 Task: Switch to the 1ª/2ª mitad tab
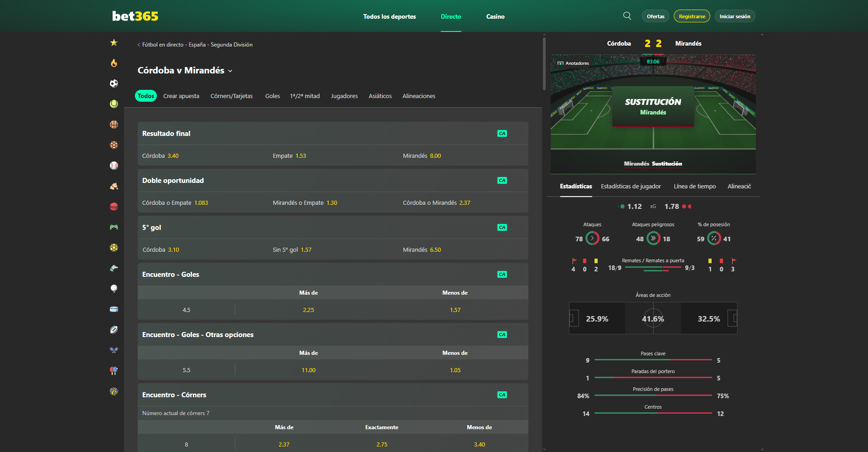pos(305,96)
